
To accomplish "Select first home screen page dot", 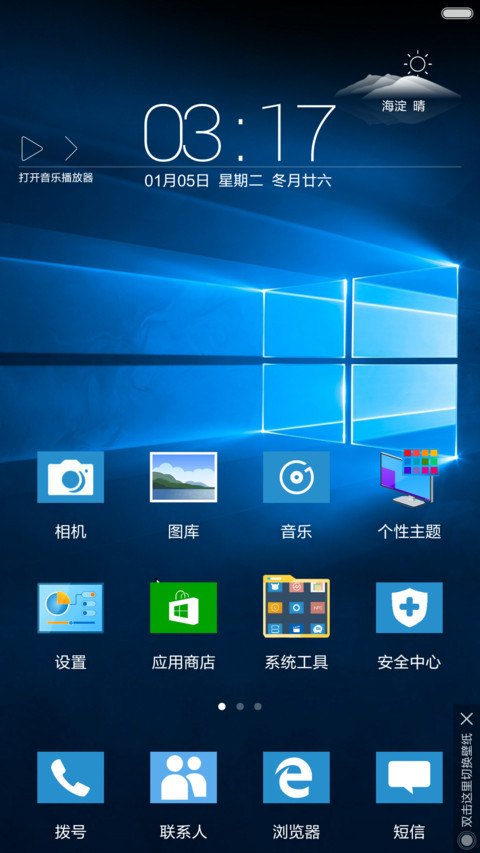I will pyautogui.click(x=221, y=707).
